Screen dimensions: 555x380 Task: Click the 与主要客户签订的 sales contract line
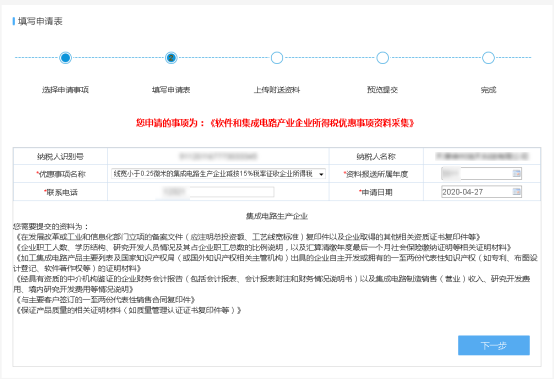tap(105, 300)
